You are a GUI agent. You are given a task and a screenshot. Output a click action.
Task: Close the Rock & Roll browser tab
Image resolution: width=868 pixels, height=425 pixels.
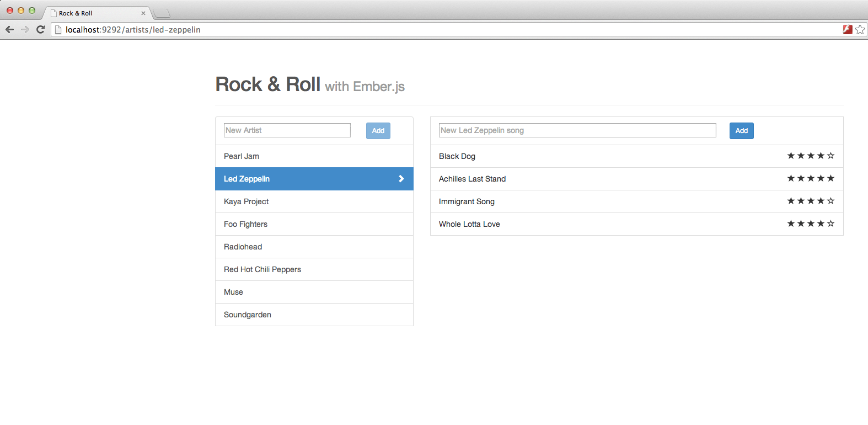[x=143, y=13]
